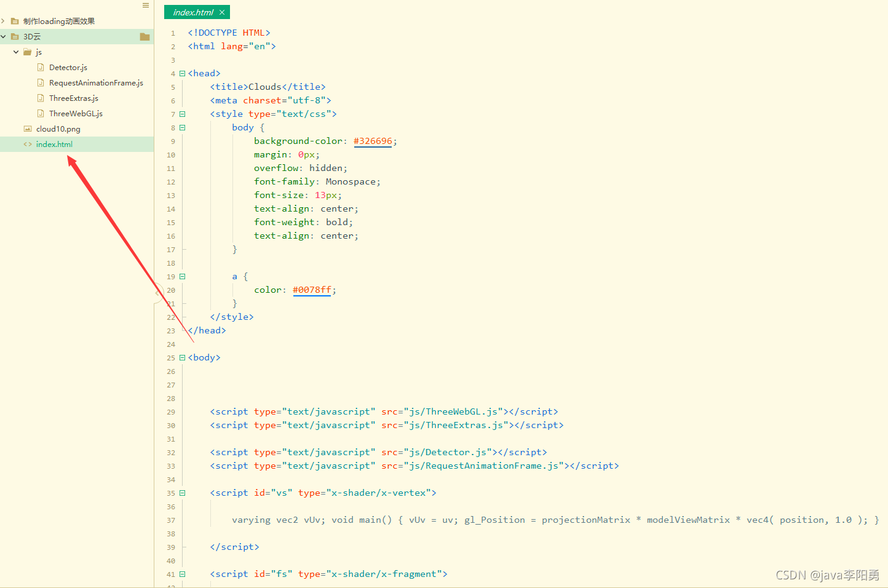Fold the a rule at line 19

[x=182, y=276]
